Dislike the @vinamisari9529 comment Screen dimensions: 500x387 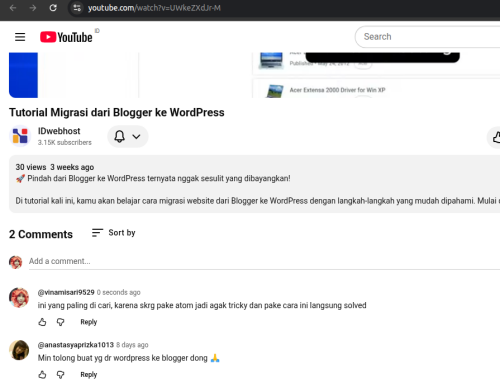click(x=60, y=322)
